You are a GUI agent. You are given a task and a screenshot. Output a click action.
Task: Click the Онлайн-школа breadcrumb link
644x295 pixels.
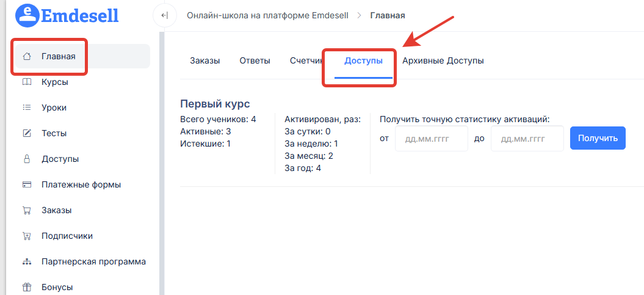click(x=267, y=15)
